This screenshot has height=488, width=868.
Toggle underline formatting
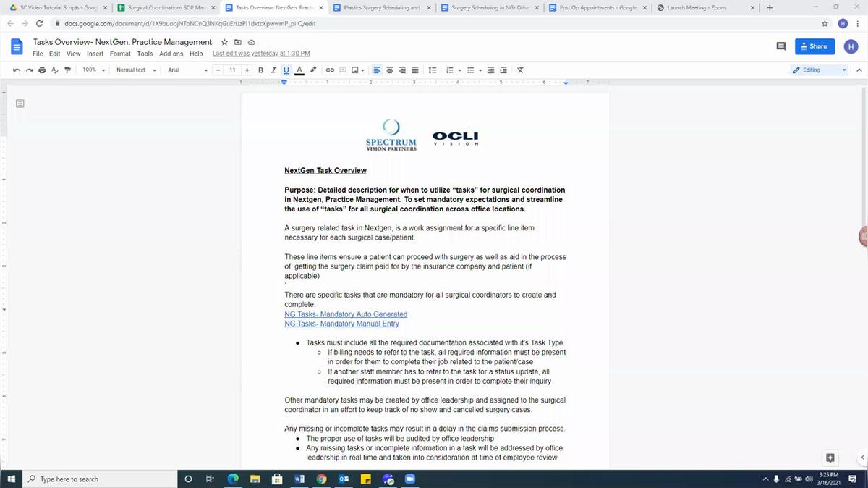click(x=286, y=70)
